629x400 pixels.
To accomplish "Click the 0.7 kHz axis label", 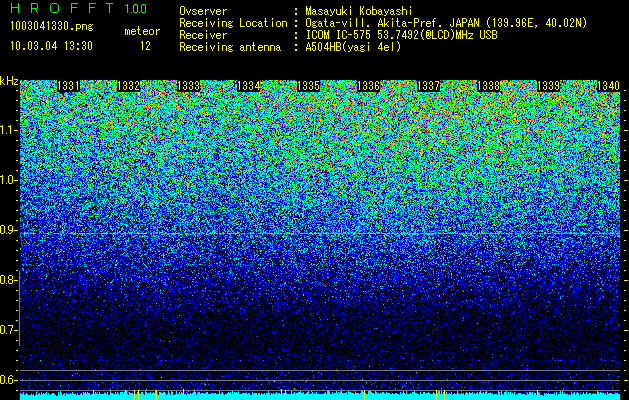I will coord(8,330).
